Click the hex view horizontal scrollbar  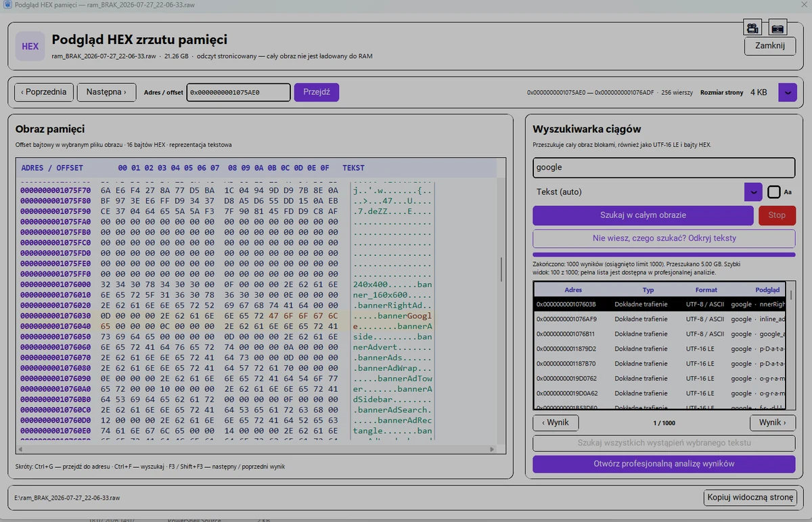pyautogui.click(x=256, y=450)
